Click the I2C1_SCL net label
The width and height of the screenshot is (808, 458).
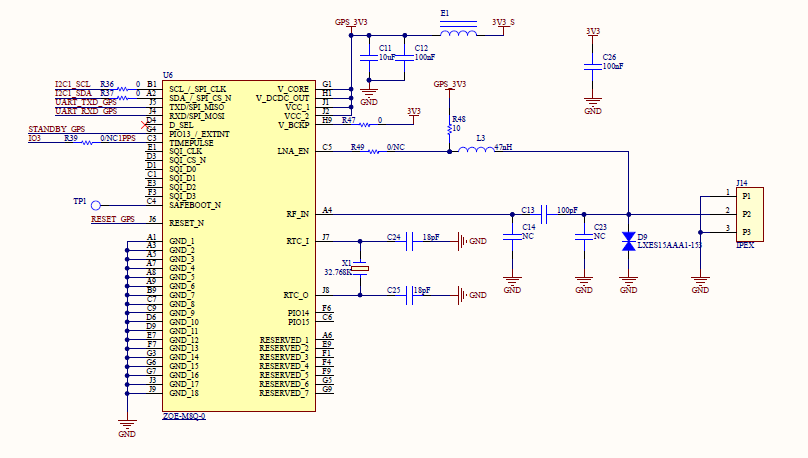pyautogui.click(x=72, y=84)
